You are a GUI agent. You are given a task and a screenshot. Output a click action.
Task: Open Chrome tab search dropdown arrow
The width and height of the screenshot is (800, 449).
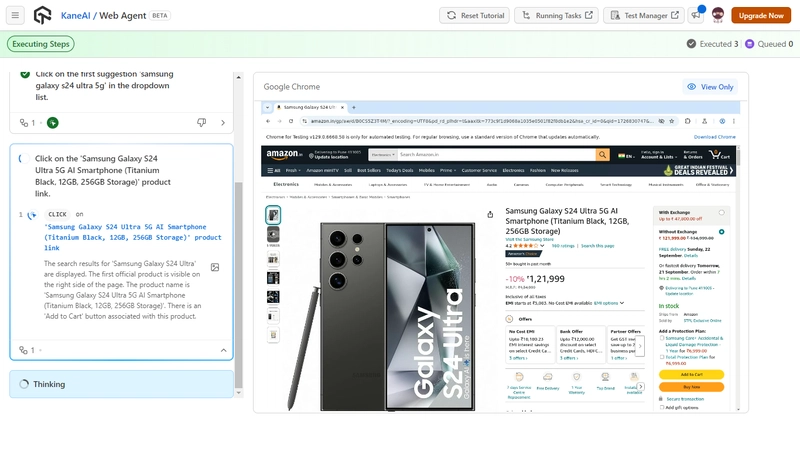click(267, 107)
